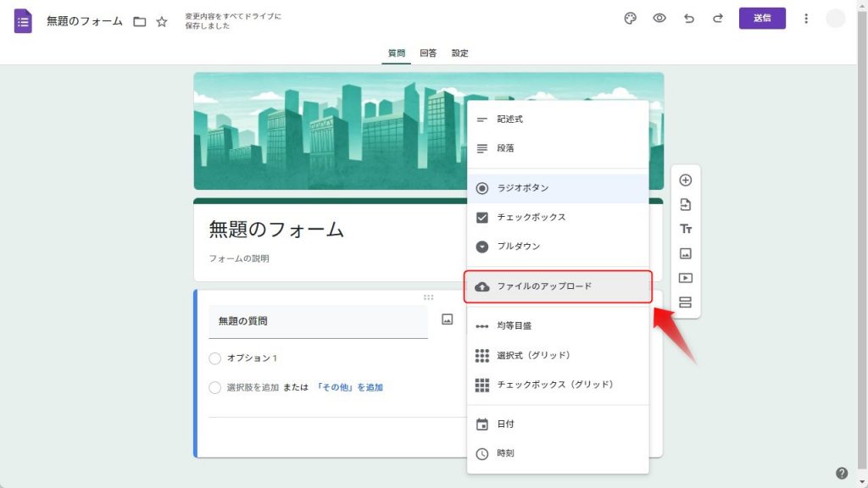Viewport: 868px width, 488px height.
Task: Choose 均等目盛 question type
Action: 558,326
